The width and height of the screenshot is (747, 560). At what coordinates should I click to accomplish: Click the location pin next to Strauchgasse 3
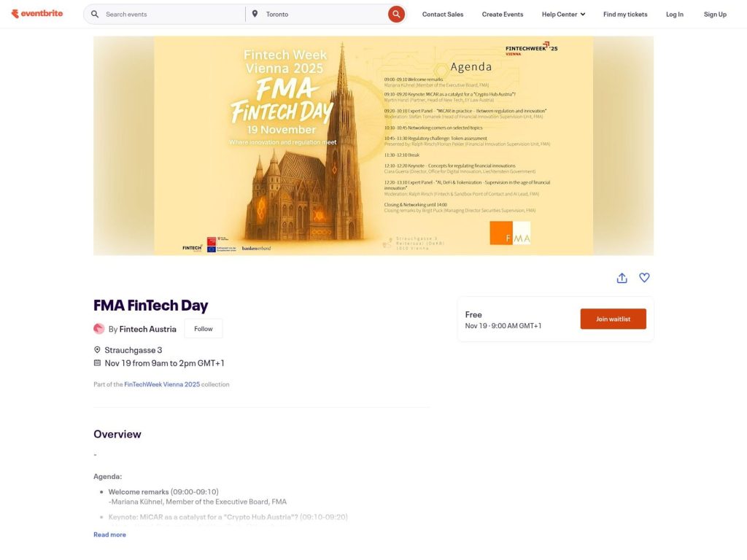tap(97, 349)
